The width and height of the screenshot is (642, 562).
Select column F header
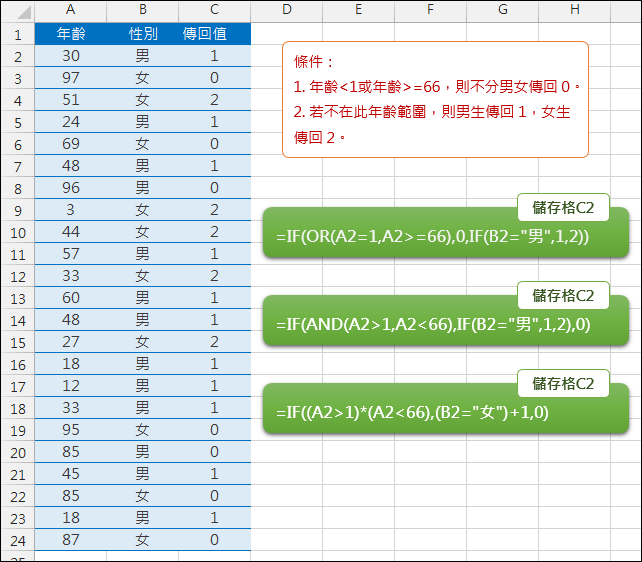pos(430,10)
